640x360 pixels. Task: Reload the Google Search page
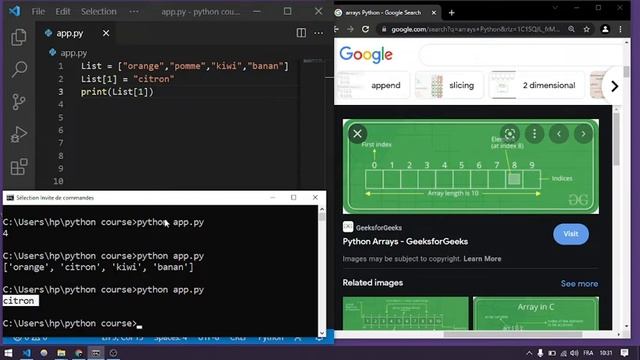[365, 29]
